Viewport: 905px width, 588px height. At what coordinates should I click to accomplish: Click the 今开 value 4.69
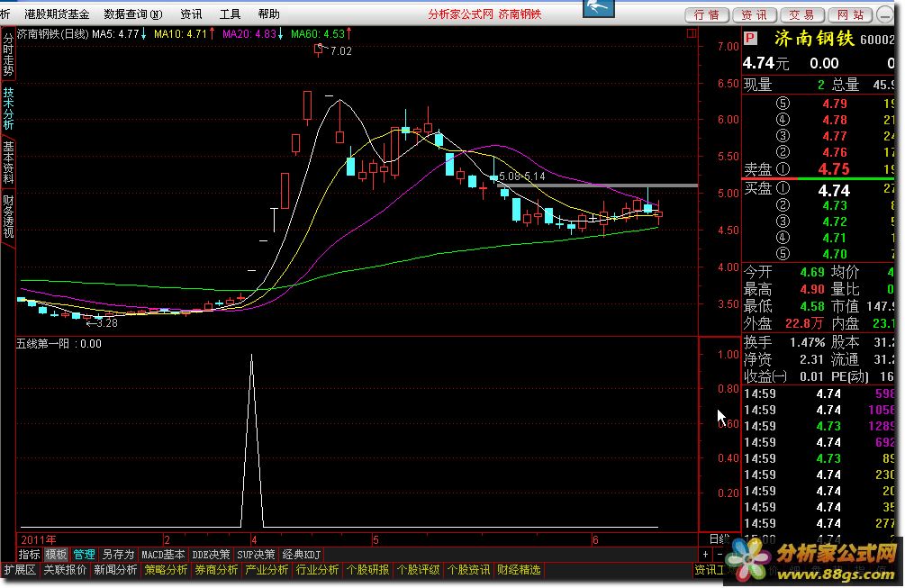(x=812, y=272)
